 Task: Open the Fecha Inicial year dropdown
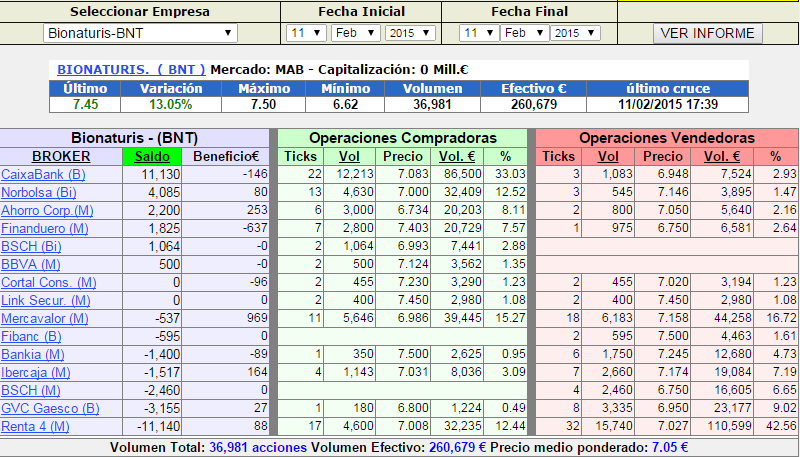click(x=410, y=34)
